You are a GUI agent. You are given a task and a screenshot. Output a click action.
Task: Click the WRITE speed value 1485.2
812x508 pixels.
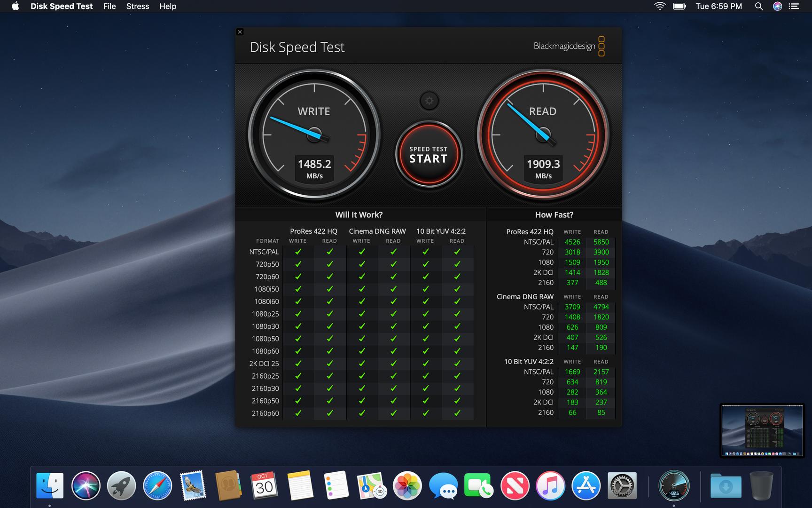314,164
